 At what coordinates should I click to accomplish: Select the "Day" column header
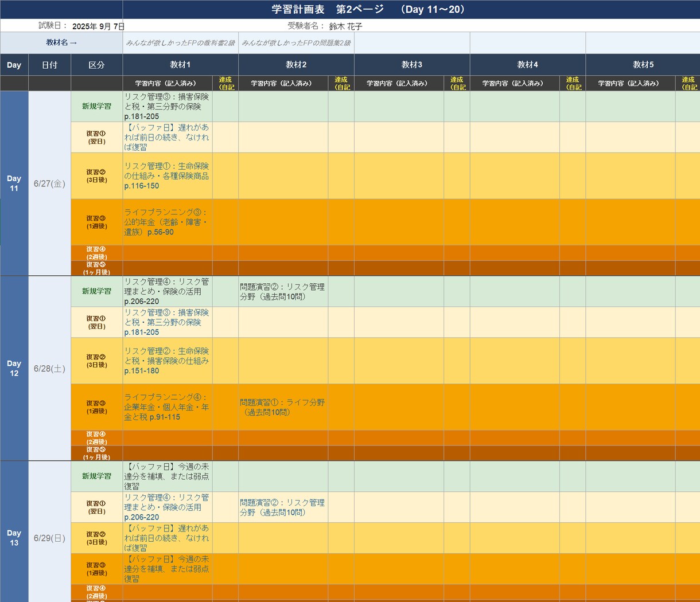click(x=14, y=65)
